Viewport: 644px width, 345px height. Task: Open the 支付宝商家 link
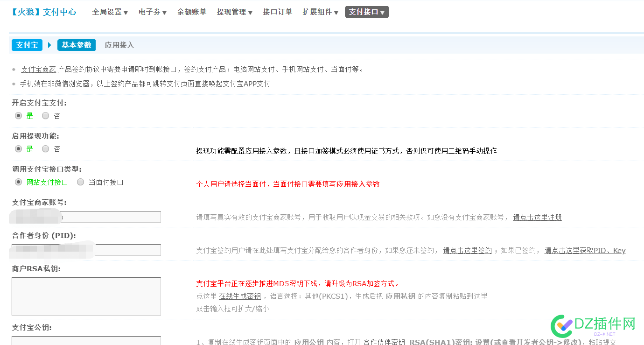[38, 69]
